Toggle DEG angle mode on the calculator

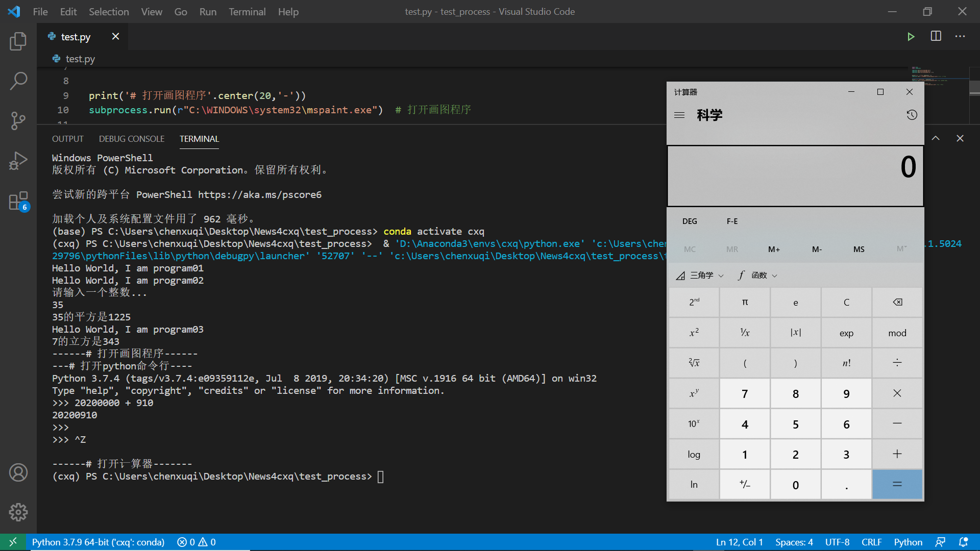(690, 220)
